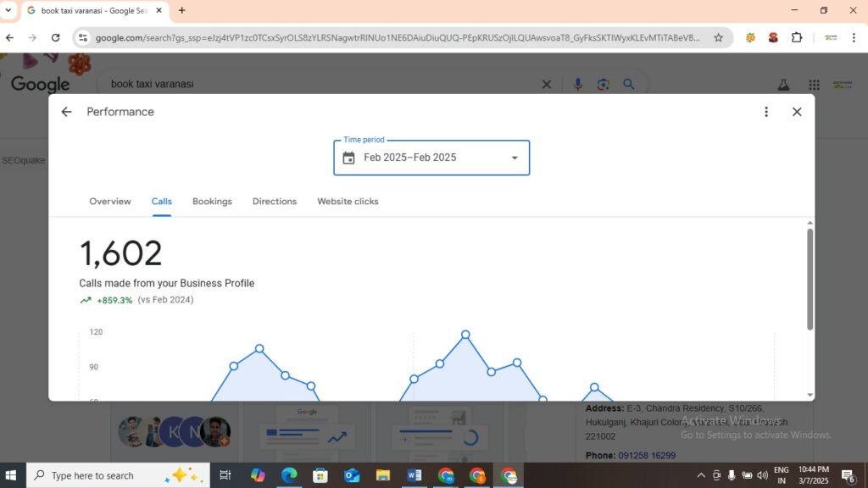Switch to the Overview tab

(x=109, y=201)
